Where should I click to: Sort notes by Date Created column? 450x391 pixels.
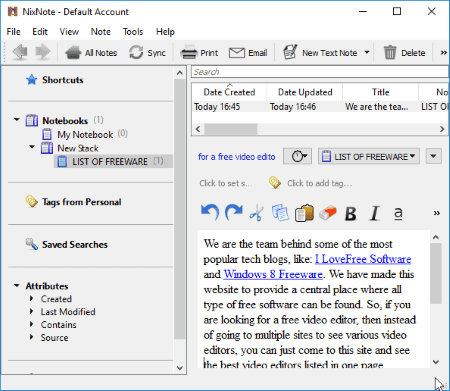pyautogui.click(x=229, y=92)
